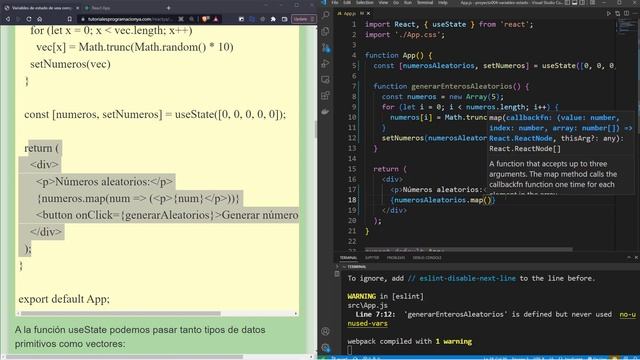Go back in the browser
The image size is (640, 360).
click(x=7, y=19)
